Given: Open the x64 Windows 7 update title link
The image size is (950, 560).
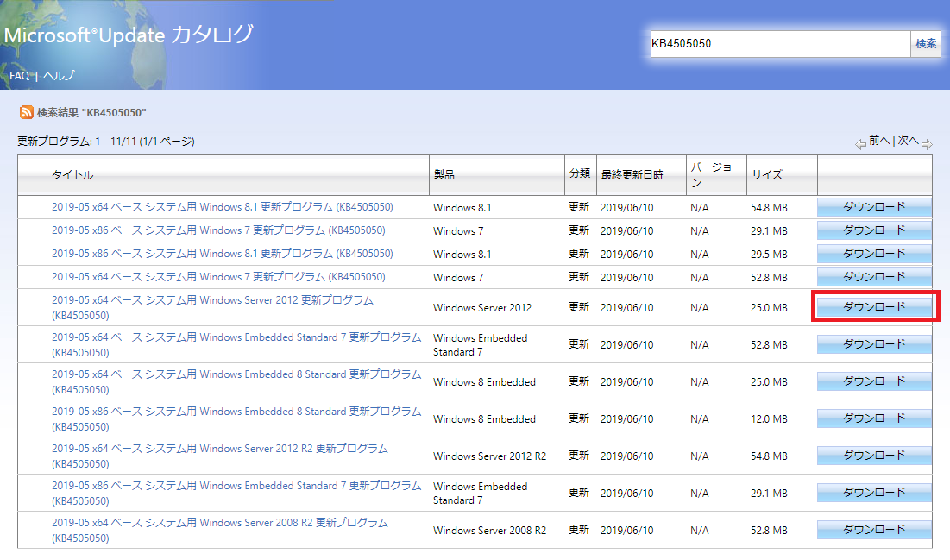Looking at the screenshot, I should click(x=218, y=277).
